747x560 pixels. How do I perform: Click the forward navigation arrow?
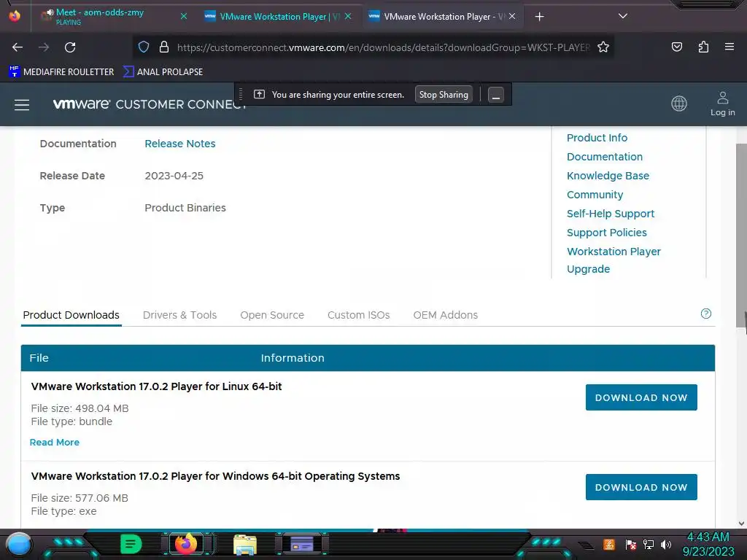pyautogui.click(x=44, y=47)
